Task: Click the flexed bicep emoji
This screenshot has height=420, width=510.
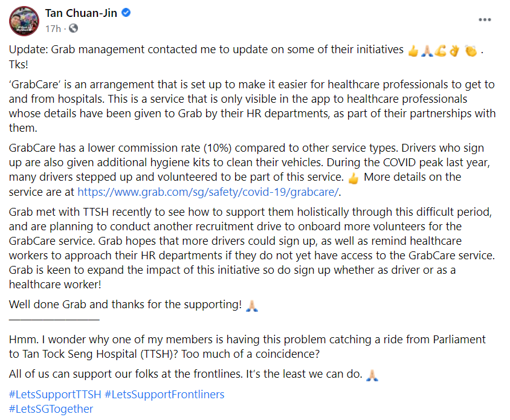Action: pyautogui.click(x=441, y=51)
